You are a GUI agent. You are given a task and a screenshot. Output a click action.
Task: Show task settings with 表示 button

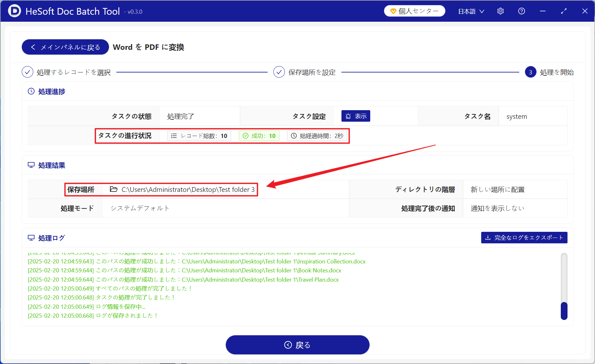tap(356, 116)
